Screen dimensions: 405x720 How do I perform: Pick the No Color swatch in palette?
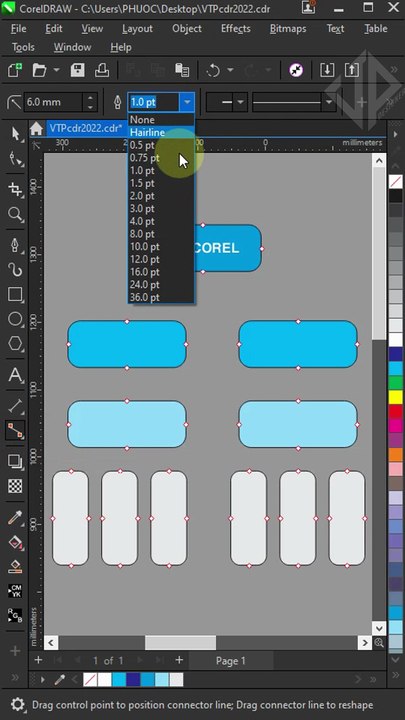pyautogui.click(x=395, y=181)
